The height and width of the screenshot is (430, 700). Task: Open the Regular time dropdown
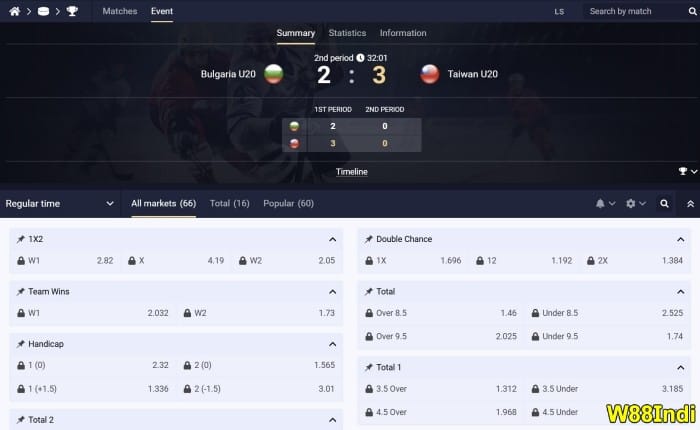[x=60, y=203]
